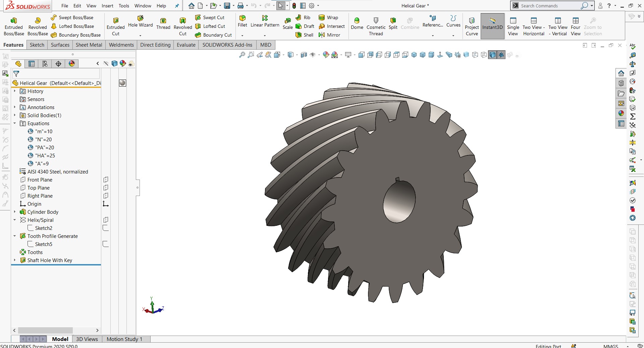Screen dimensions: 644x348
Task: Choose the Wrap feature
Action: click(x=328, y=17)
